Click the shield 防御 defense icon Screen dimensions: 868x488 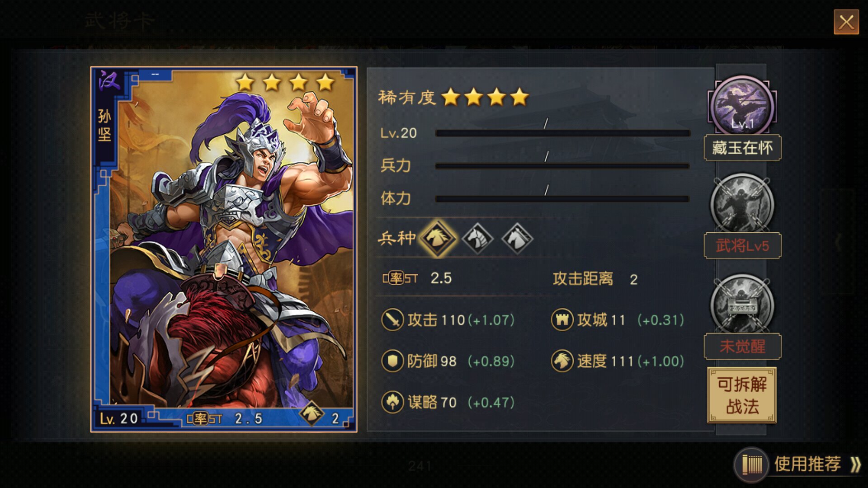pos(392,361)
